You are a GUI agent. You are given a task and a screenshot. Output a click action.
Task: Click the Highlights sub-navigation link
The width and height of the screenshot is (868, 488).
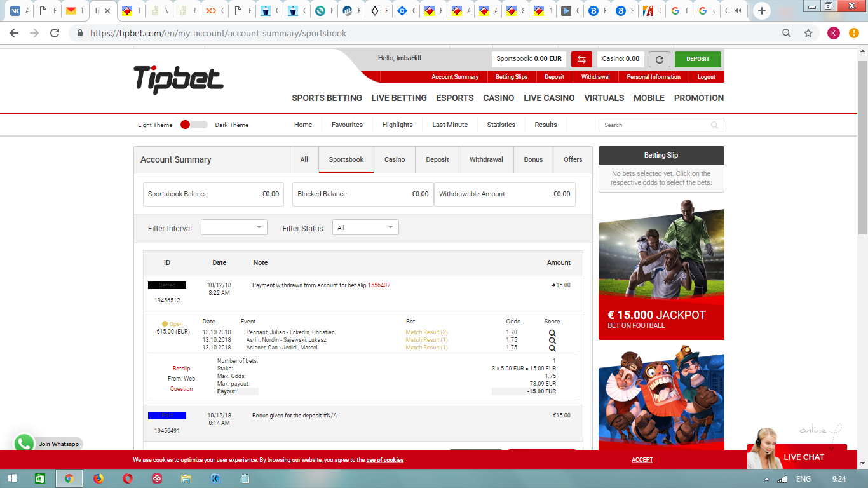(x=397, y=125)
